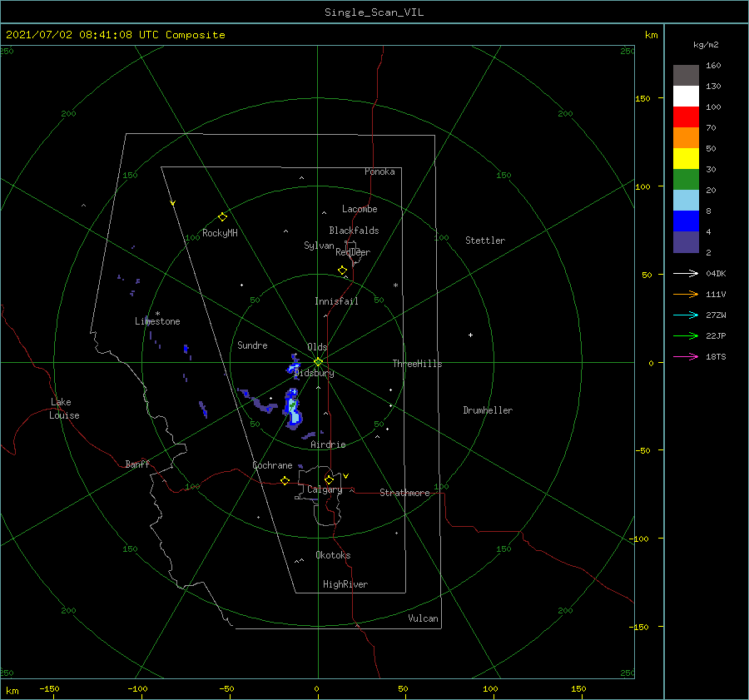This screenshot has height=700, width=749.
Task: Click the light-blue storm cell north of Airdrie
Action: [293, 408]
